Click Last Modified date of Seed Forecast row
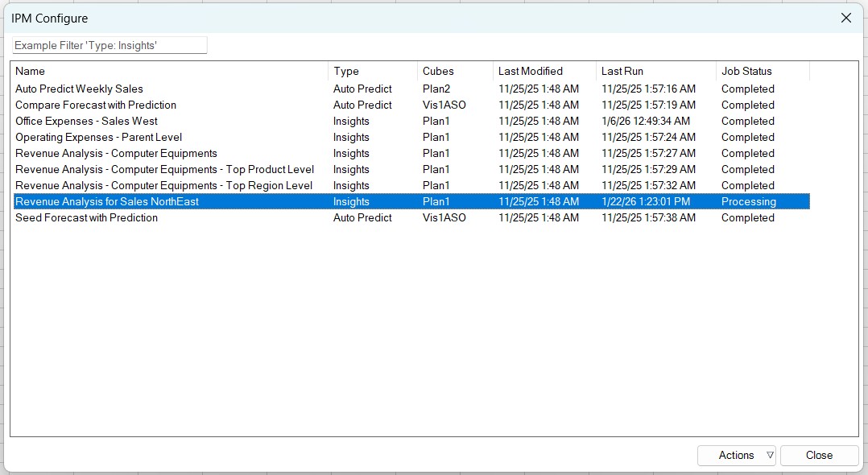The height and width of the screenshot is (475, 868). (538, 217)
